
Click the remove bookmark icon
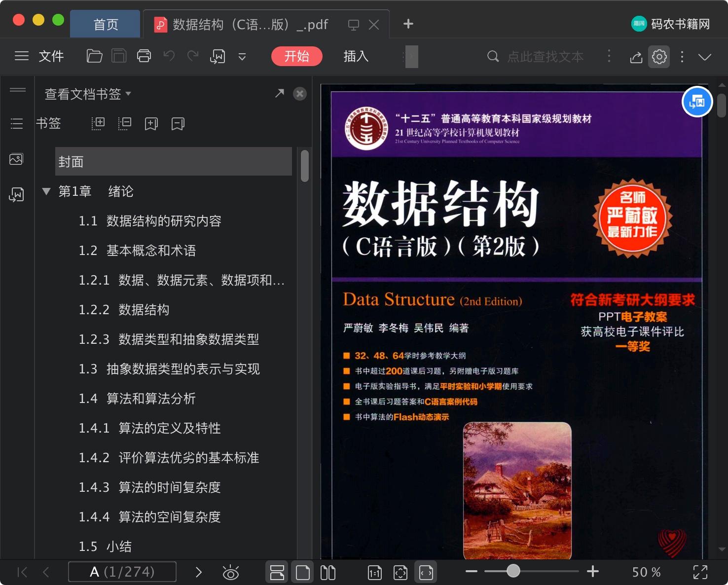[178, 124]
